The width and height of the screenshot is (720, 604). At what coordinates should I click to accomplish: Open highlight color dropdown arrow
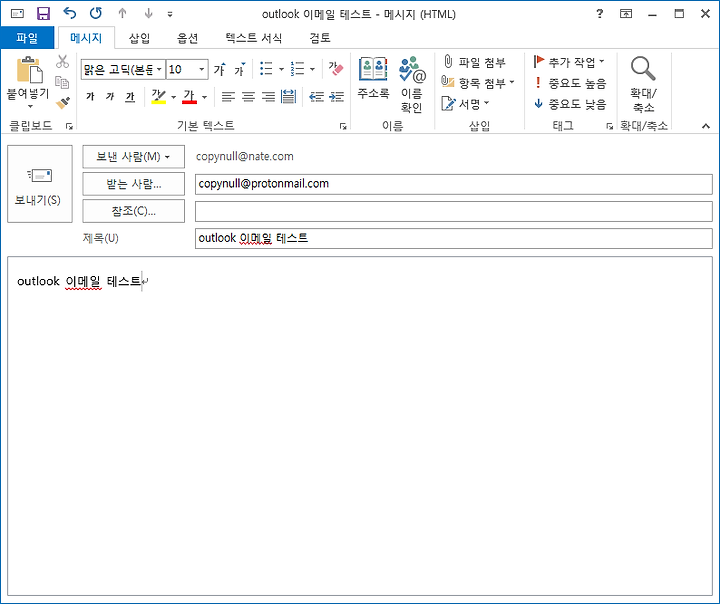174,97
